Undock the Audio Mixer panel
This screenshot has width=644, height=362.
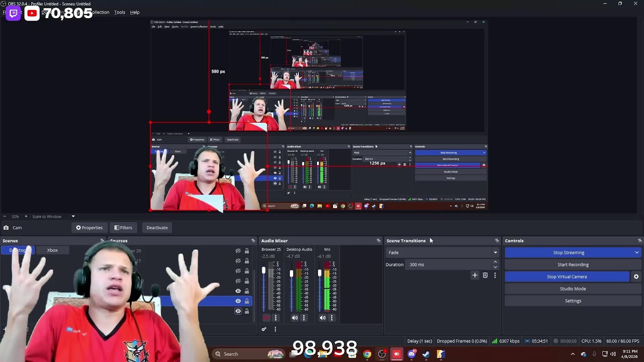[379, 241]
